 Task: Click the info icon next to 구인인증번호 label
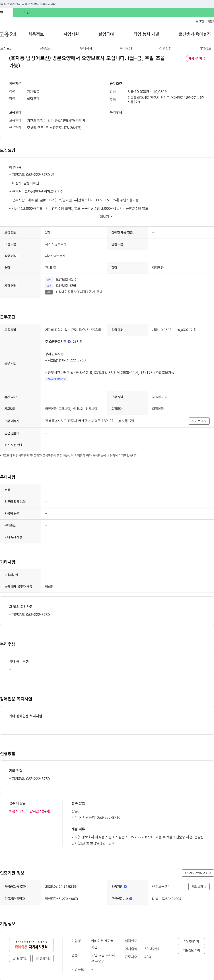pyautogui.click(x=131, y=899)
